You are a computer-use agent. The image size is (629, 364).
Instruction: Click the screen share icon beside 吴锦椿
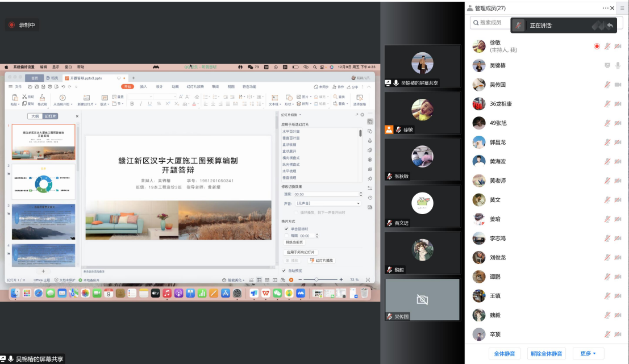point(607,65)
